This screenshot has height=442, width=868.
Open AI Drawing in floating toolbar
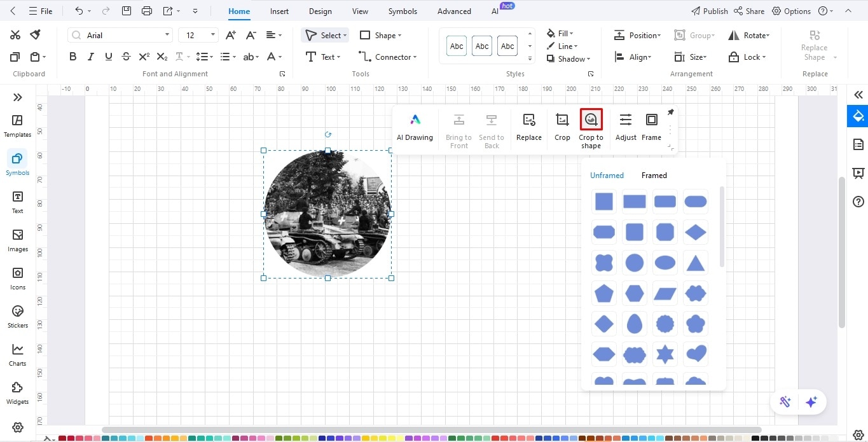point(415,127)
